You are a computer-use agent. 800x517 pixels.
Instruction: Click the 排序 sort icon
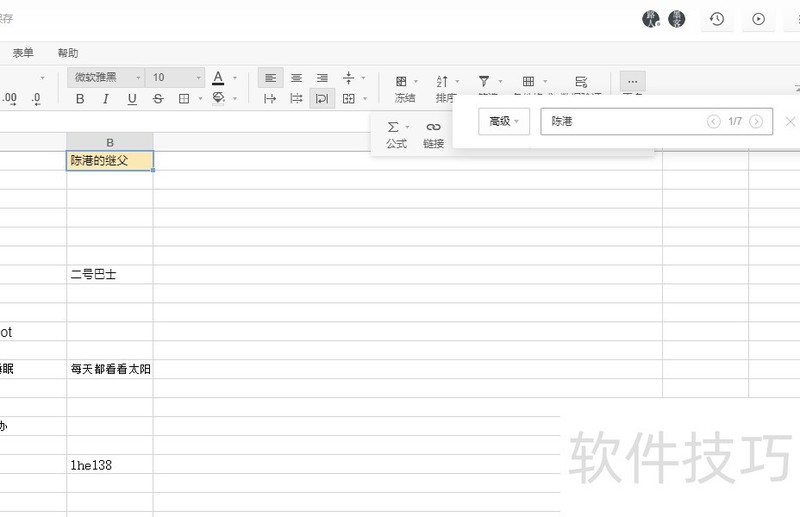(442, 81)
